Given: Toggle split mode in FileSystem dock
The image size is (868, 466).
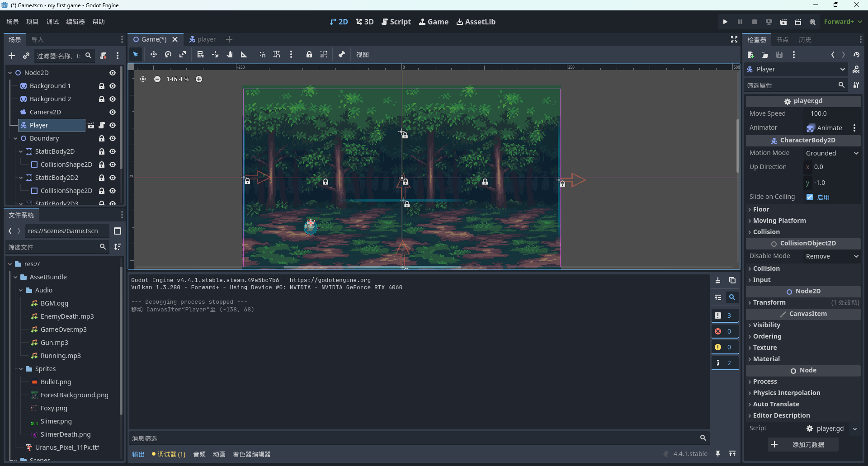Looking at the screenshot, I should point(118,231).
